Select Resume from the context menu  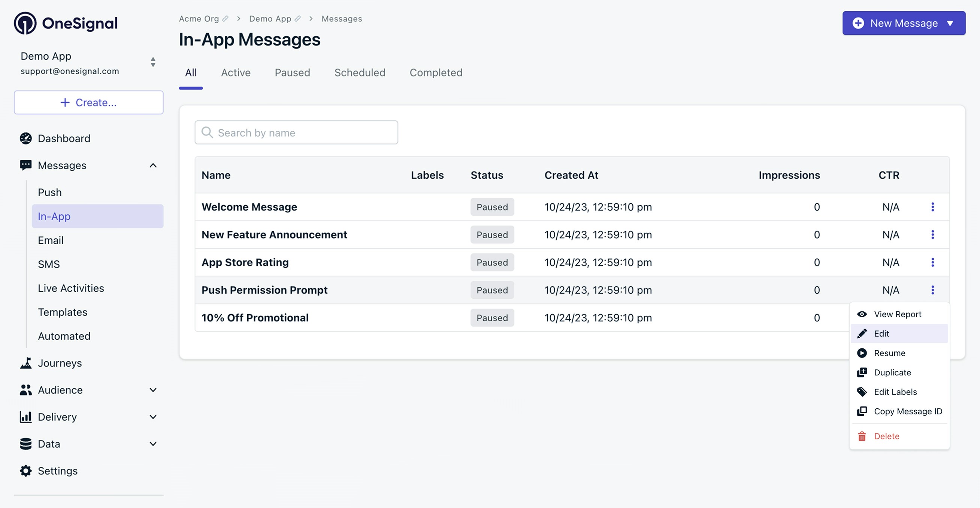(889, 353)
